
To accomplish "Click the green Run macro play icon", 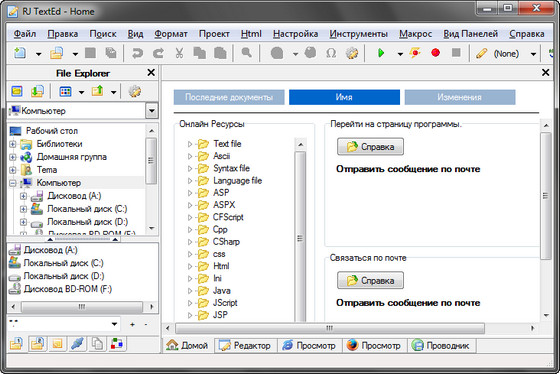I will click(x=381, y=53).
